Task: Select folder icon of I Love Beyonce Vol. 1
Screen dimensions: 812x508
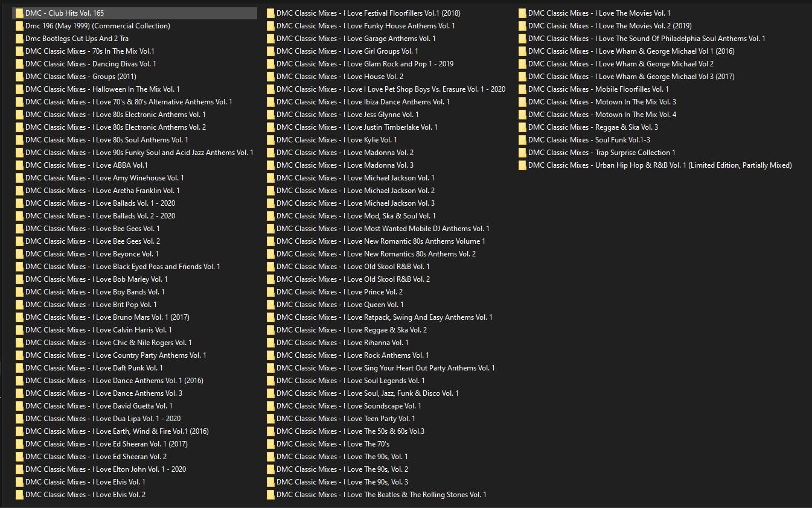Action: click(x=19, y=254)
